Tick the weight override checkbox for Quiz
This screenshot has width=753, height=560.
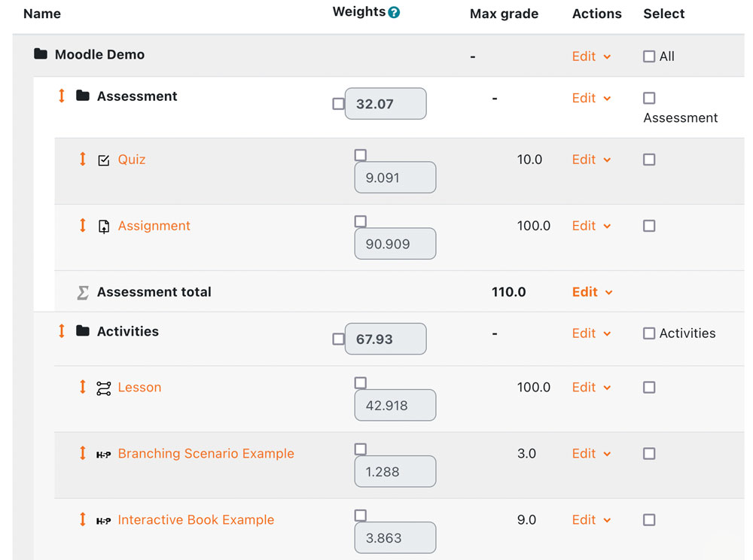pos(360,155)
